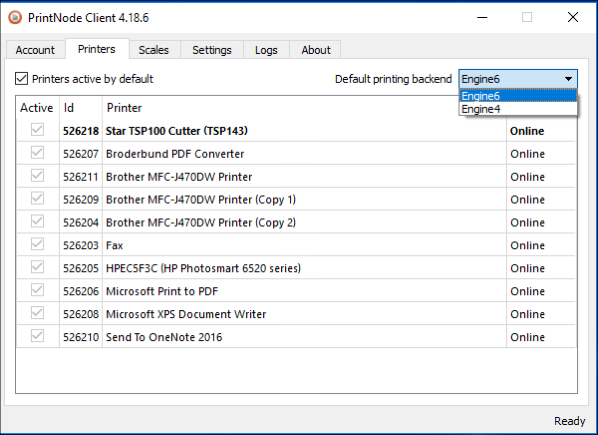Select Brother MFC-J470DW Printer name
598x435 pixels.
(x=179, y=177)
